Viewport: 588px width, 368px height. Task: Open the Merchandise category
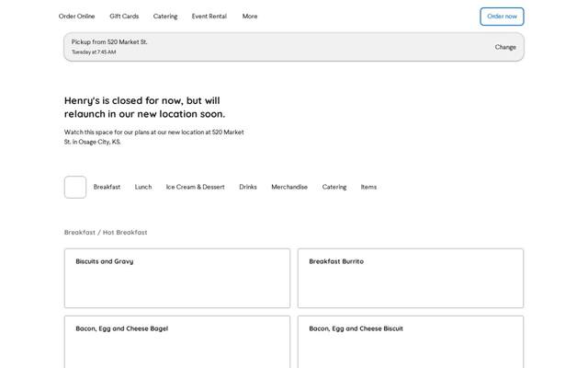click(x=289, y=187)
